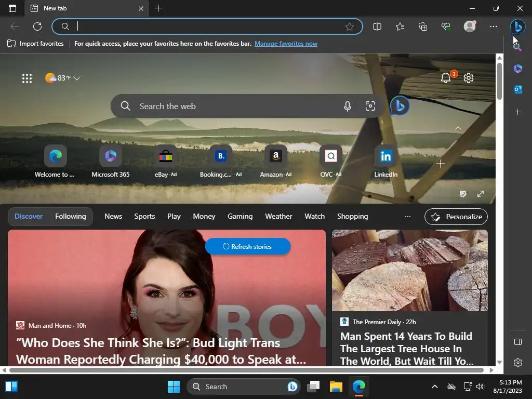The image size is (532, 399).
Task: Select the Discover tab
Action: pyautogui.click(x=29, y=217)
